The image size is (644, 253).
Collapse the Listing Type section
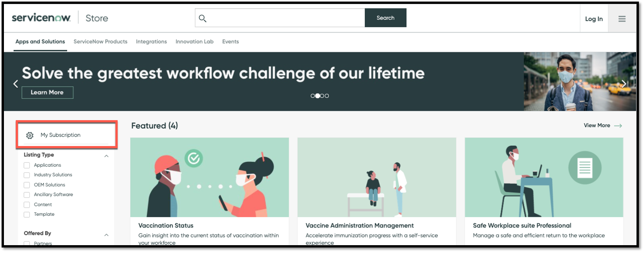(106, 156)
